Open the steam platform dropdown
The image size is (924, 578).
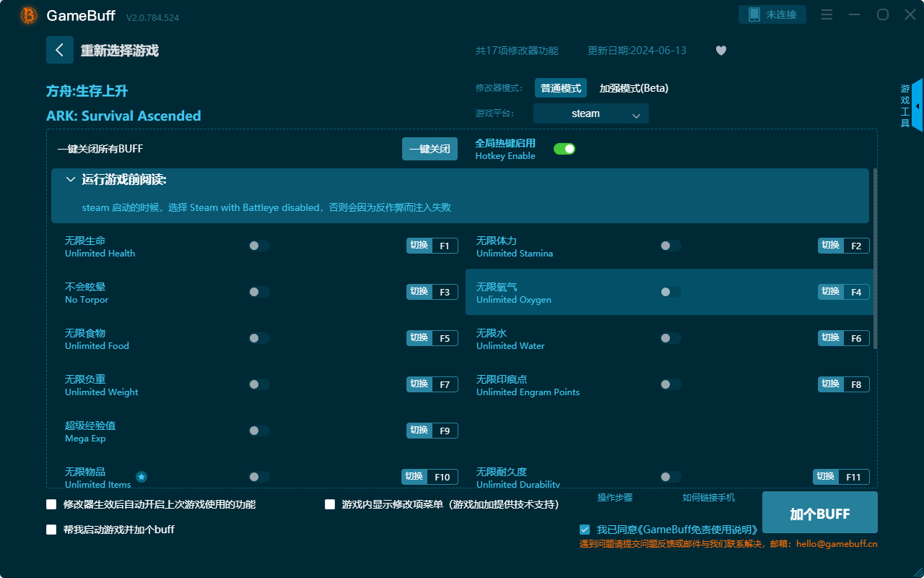pyautogui.click(x=591, y=113)
